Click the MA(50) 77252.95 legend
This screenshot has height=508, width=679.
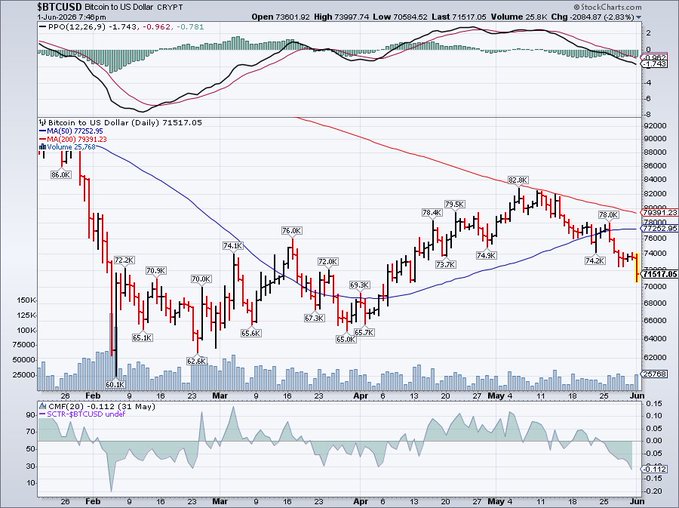pos(71,131)
